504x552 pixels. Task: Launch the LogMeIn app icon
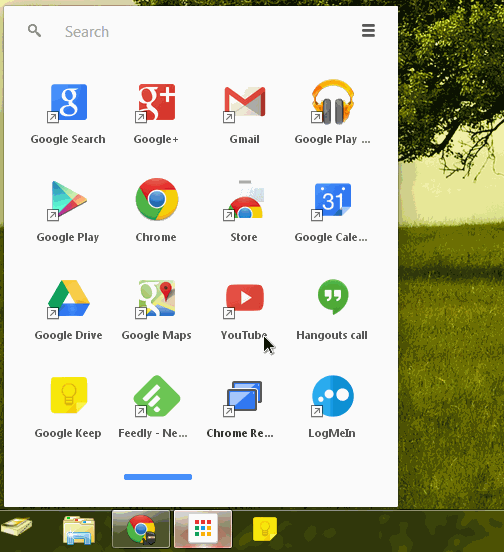click(x=332, y=396)
